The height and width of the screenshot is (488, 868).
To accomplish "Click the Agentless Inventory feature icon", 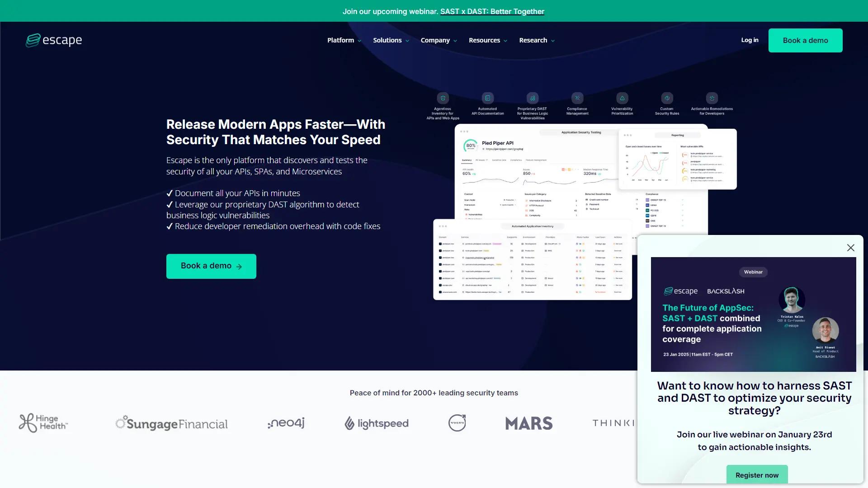I will click(443, 98).
